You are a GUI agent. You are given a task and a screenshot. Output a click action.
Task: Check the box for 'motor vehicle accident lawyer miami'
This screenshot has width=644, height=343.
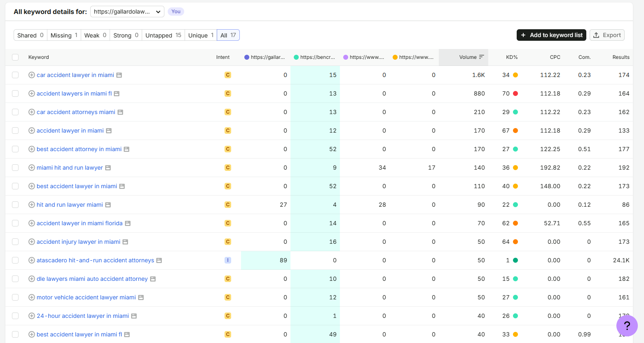[15, 297]
